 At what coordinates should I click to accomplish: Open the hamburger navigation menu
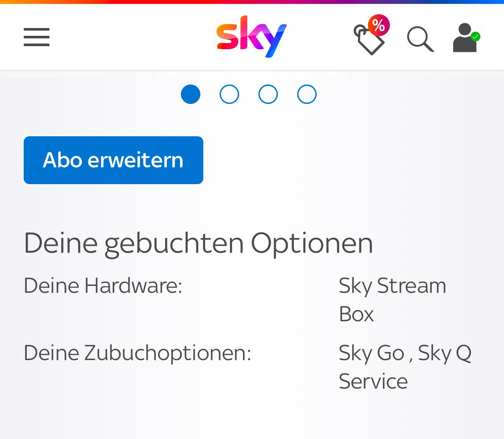pos(37,37)
